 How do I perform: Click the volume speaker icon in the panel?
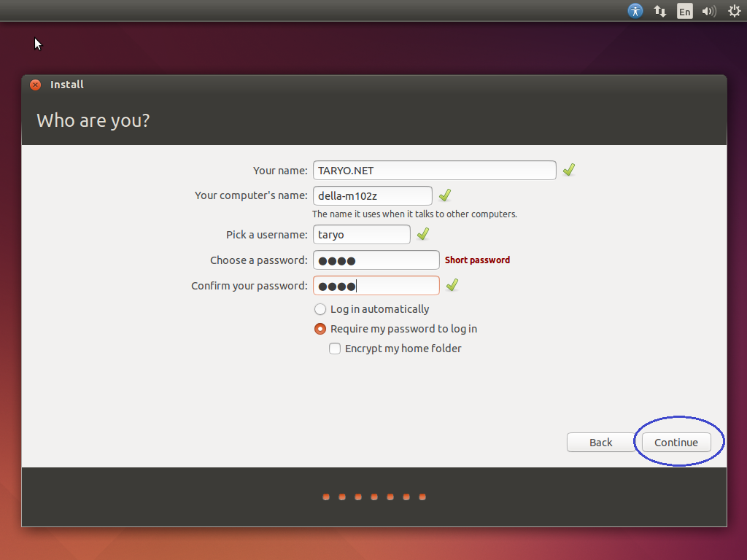pos(708,11)
